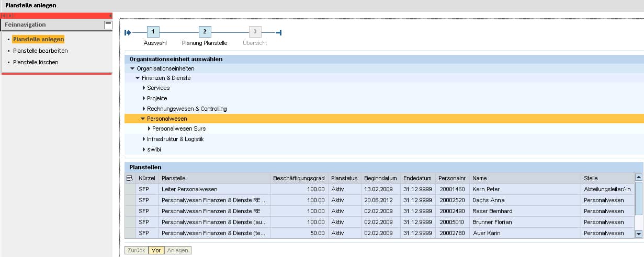Click the Name column header

click(525, 178)
